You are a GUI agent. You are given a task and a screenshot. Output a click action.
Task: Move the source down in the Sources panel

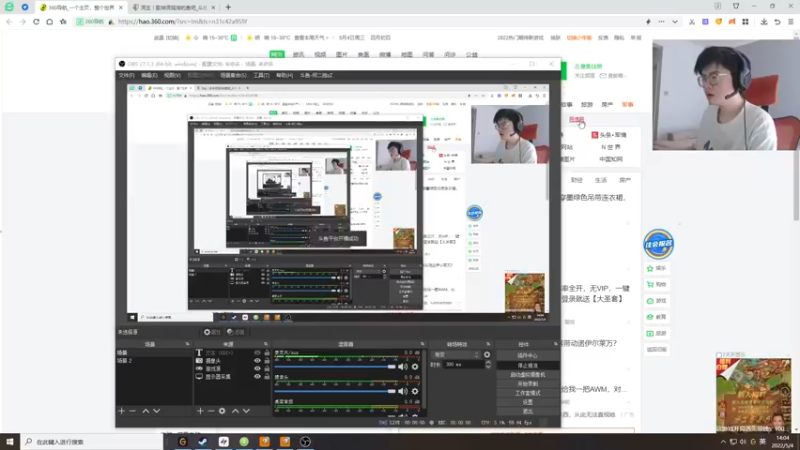(x=246, y=411)
